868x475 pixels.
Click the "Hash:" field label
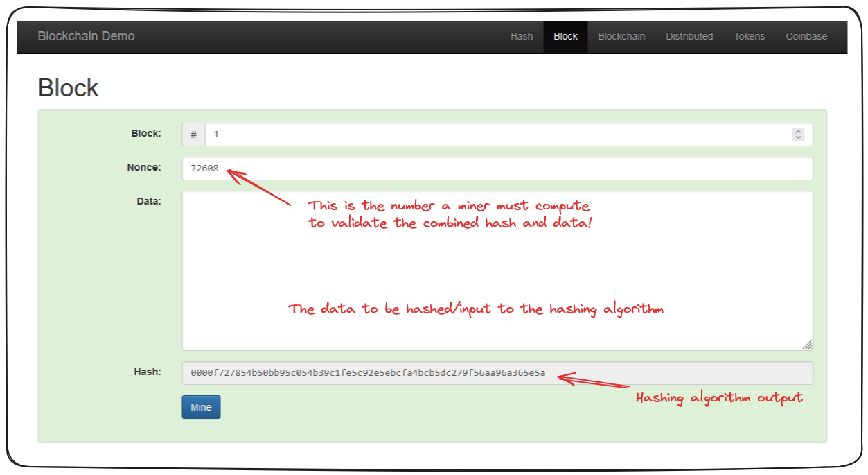[x=148, y=372]
